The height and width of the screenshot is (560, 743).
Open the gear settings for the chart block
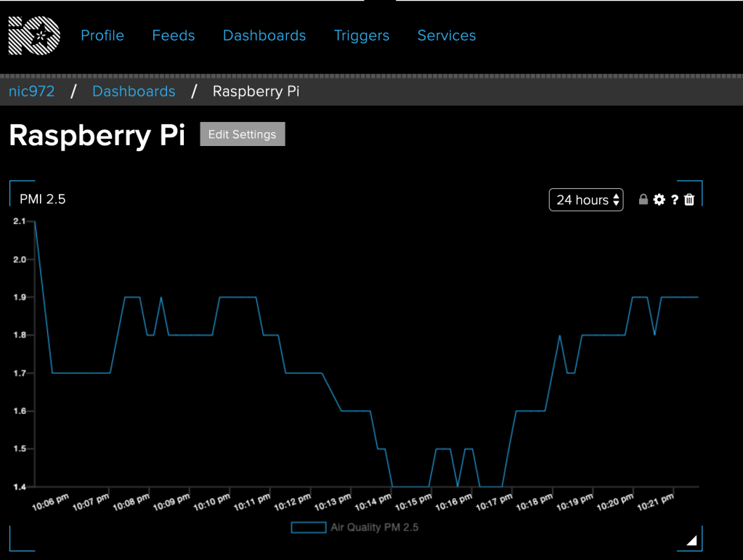point(659,200)
